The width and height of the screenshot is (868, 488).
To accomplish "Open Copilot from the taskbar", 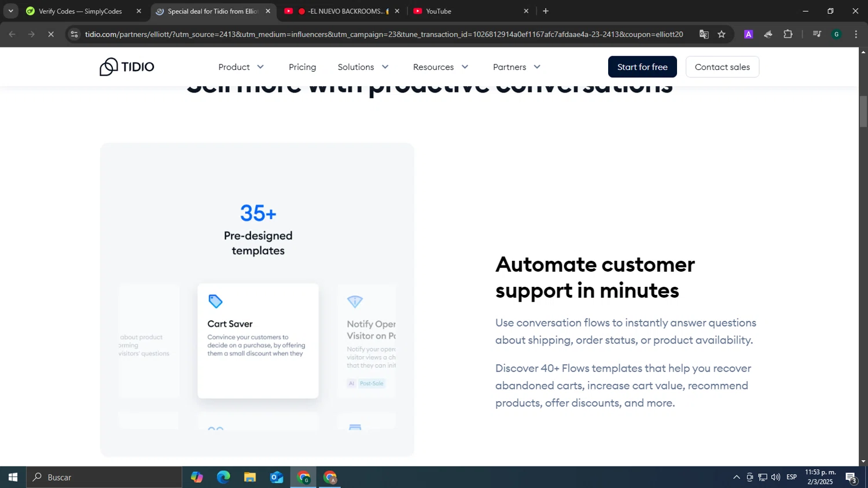I will tap(197, 477).
